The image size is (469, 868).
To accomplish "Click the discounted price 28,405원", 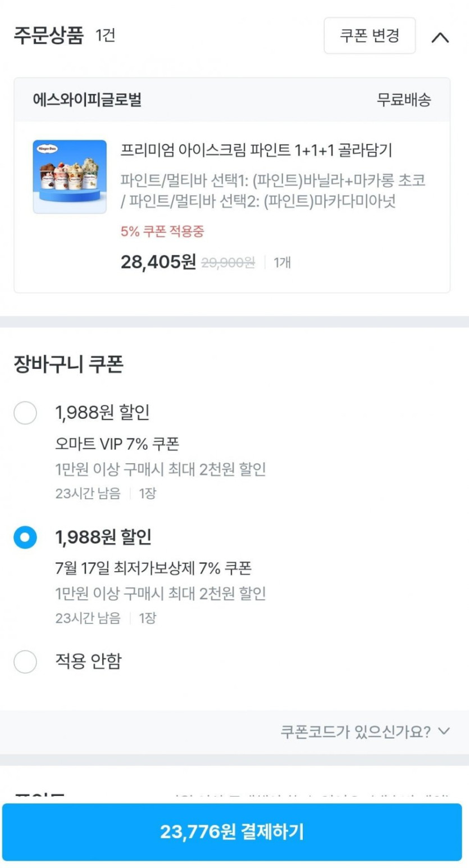I will tap(158, 262).
